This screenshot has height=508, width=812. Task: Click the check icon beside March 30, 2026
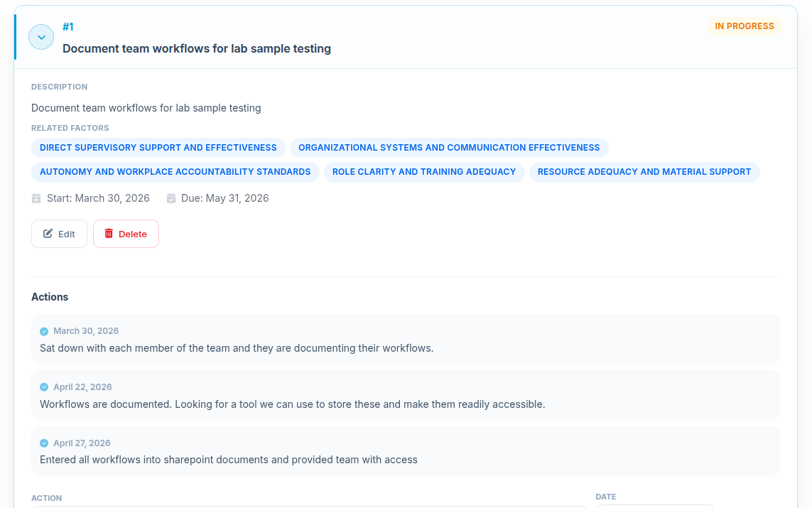pos(44,331)
